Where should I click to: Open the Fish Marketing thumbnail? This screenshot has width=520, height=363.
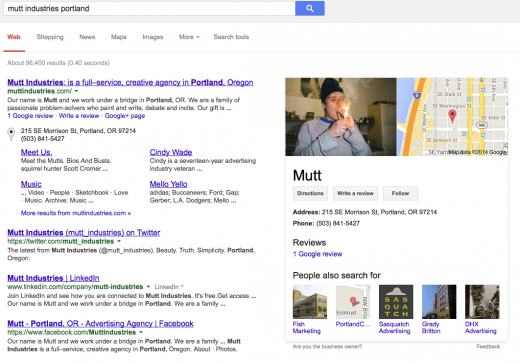310,302
